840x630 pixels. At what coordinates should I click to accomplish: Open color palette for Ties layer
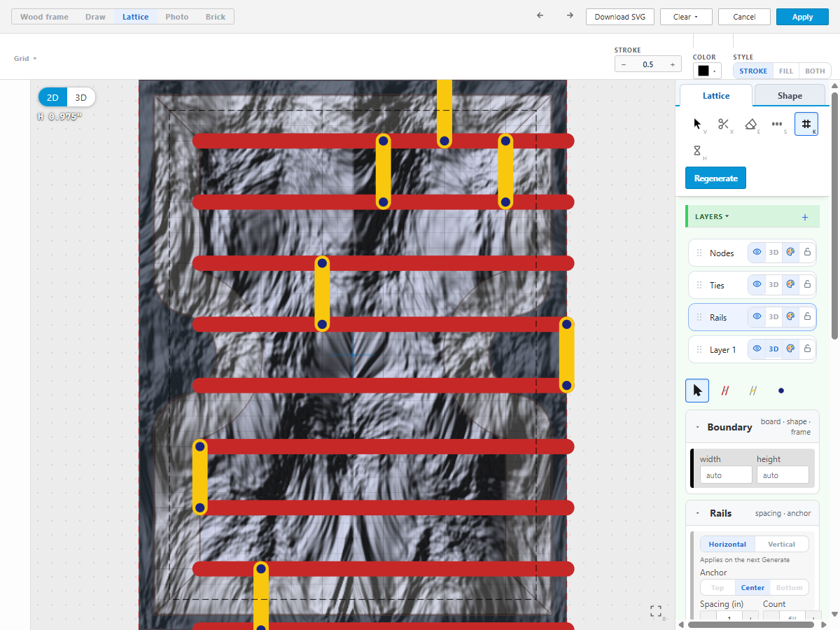coord(790,285)
